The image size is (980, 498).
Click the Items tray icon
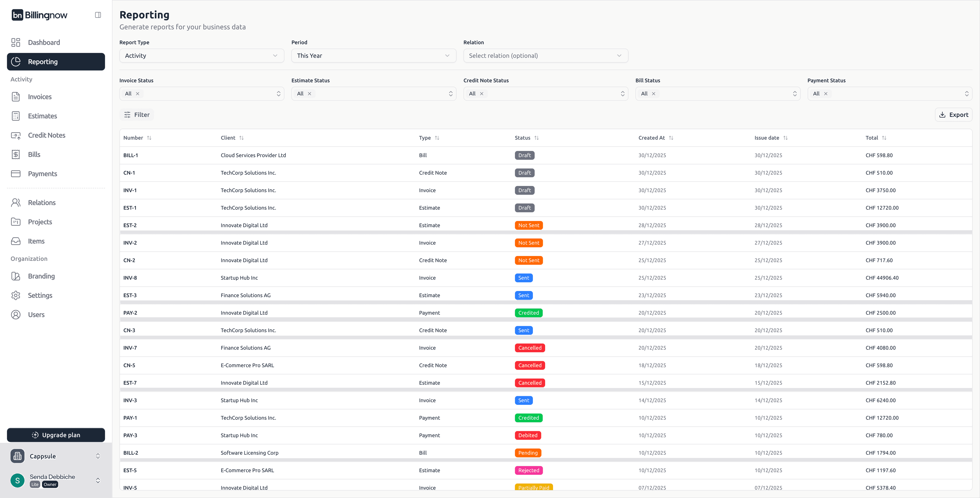(x=16, y=241)
